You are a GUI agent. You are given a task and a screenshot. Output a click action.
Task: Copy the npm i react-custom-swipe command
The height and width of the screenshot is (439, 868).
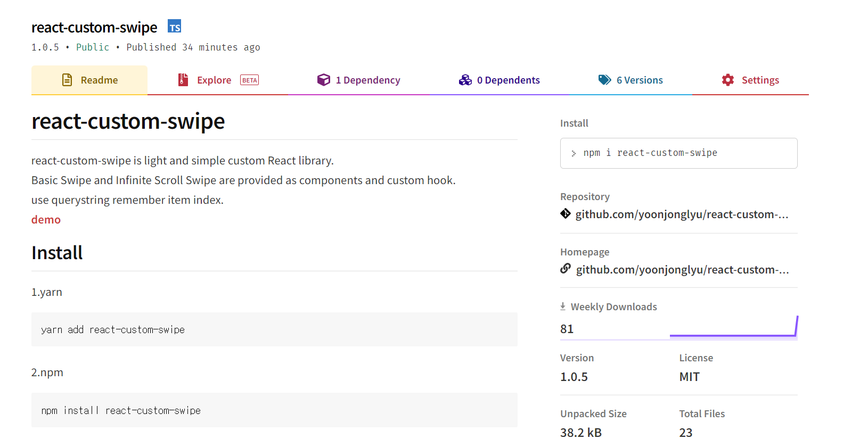tap(678, 153)
